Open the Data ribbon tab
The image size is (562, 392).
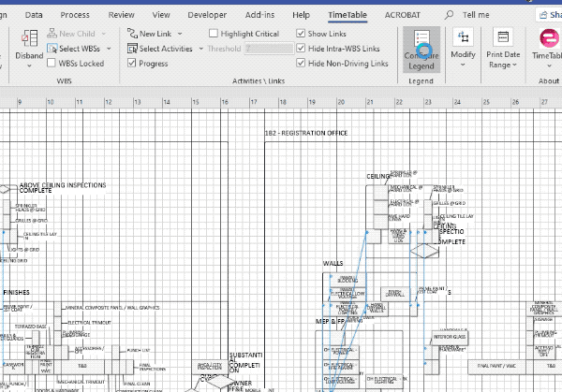[x=34, y=15]
